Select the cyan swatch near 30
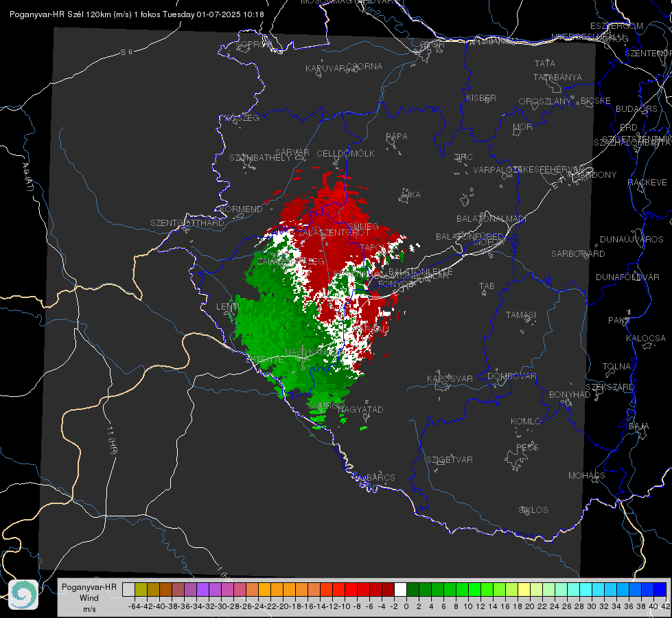Screen dimensions: 672x618 pyautogui.click(x=586, y=589)
